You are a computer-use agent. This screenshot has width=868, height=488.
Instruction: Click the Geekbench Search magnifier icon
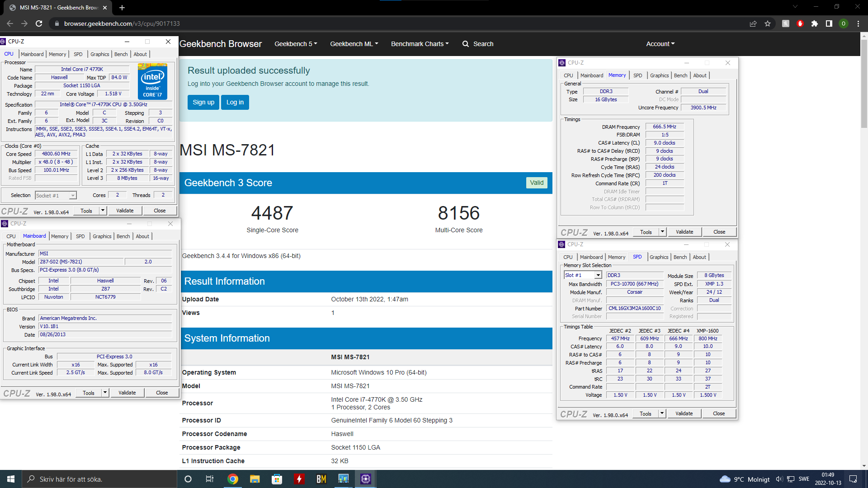point(466,44)
